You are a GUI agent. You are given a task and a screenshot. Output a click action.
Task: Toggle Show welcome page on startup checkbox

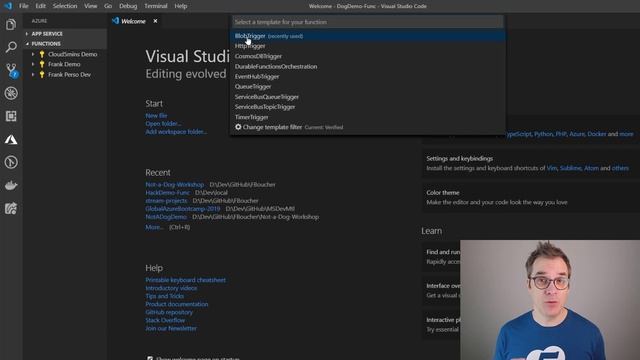pos(150,358)
